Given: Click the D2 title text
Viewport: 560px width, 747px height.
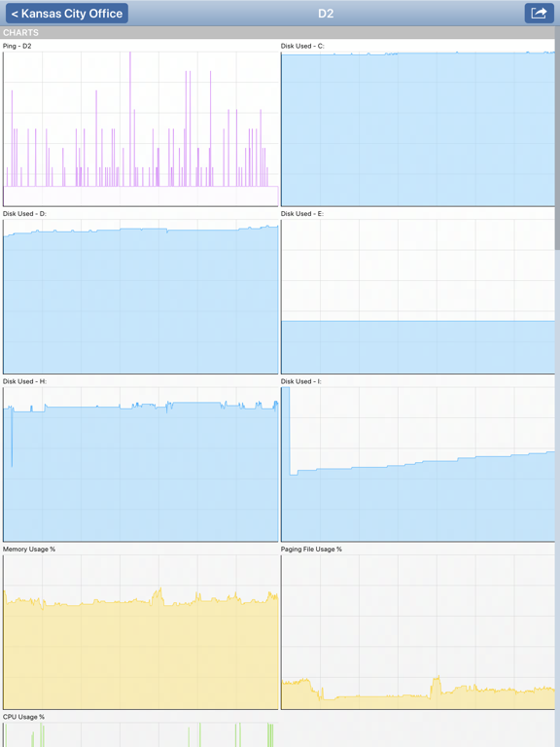Looking at the screenshot, I should coord(326,14).
